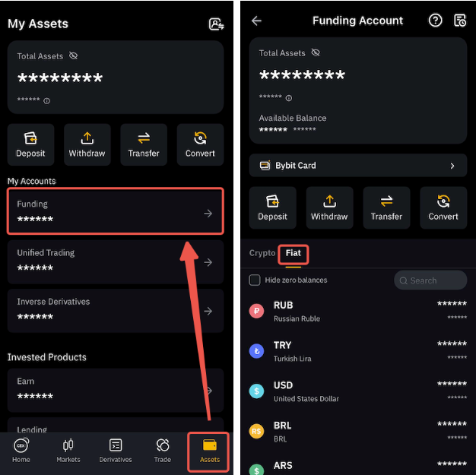Open the Unified Trading account arrow
Viewport: 476px width, 475px height.
[208, 262]
